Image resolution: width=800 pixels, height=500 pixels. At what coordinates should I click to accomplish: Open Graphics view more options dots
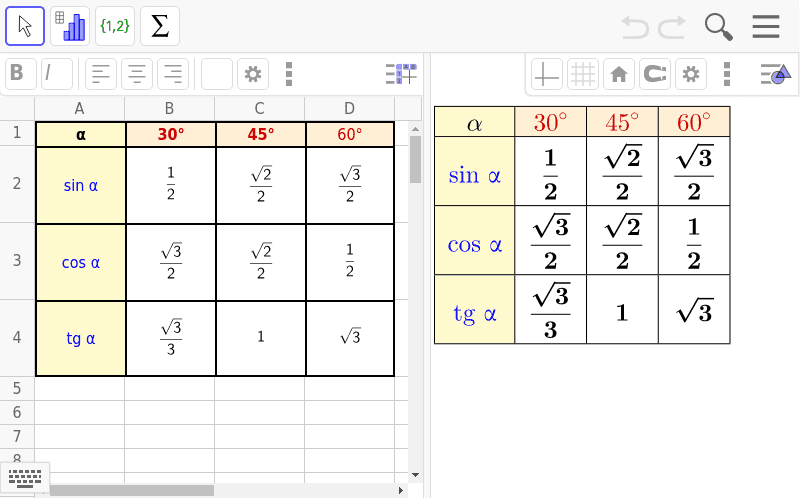727,74
